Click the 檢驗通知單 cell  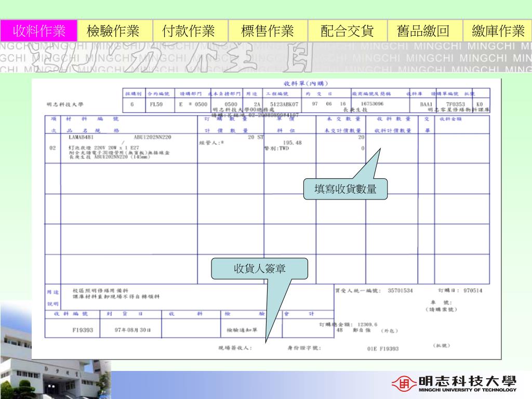click(242, 330)
